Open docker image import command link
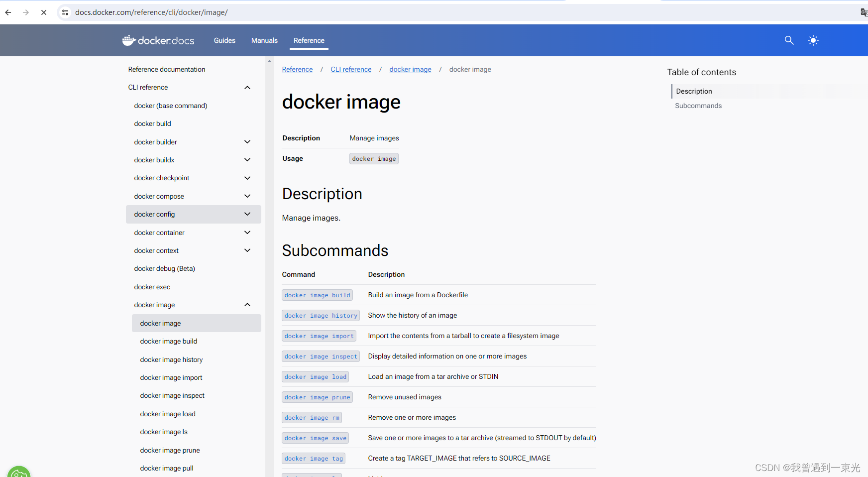This screenshot has width=868, height=477. pyautogui.click(x=319, y=336)
